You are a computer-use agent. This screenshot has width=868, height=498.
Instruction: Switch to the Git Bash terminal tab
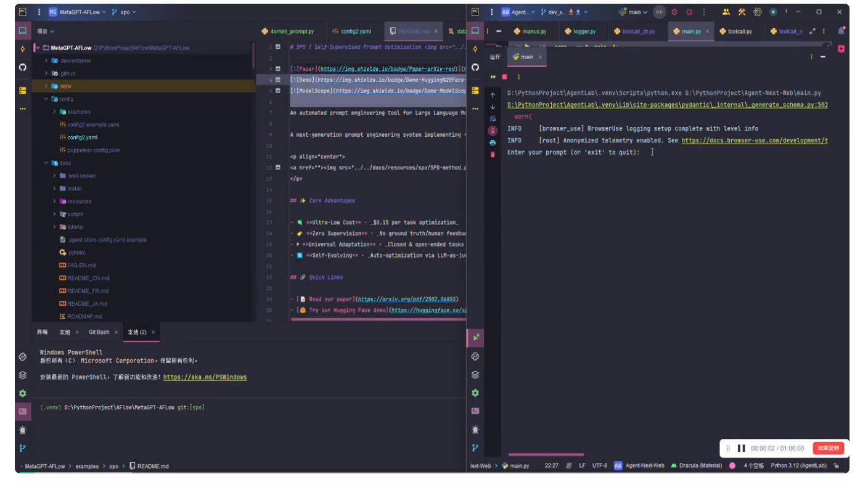coord(99,332)
